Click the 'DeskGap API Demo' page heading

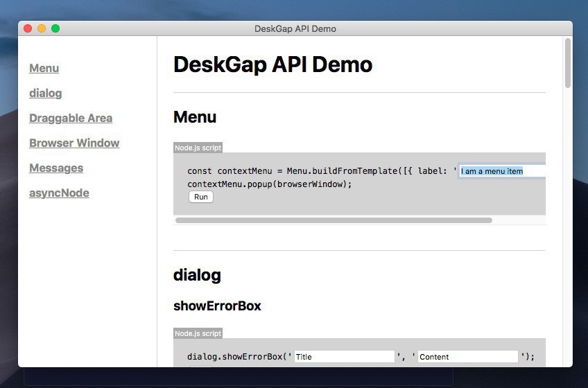click(x=273, y=64)
